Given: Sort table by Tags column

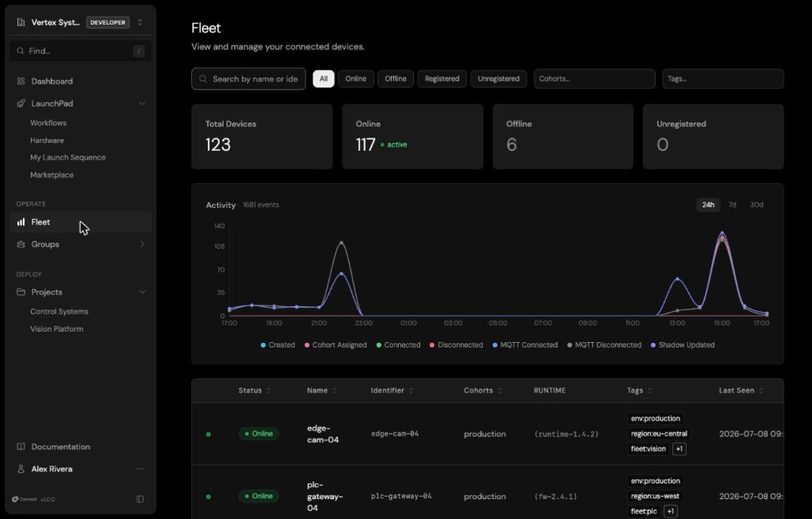Looking at the screenshot, I should click(x=639, y=390).
